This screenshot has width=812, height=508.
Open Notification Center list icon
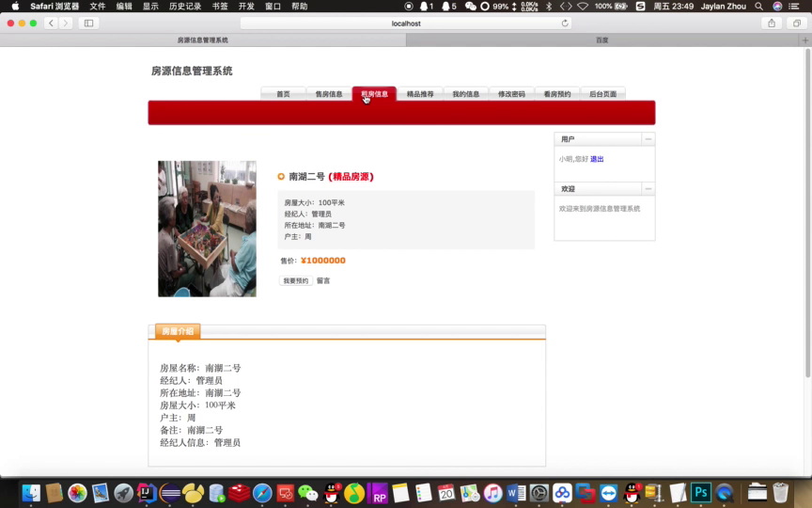coord(794,7)
